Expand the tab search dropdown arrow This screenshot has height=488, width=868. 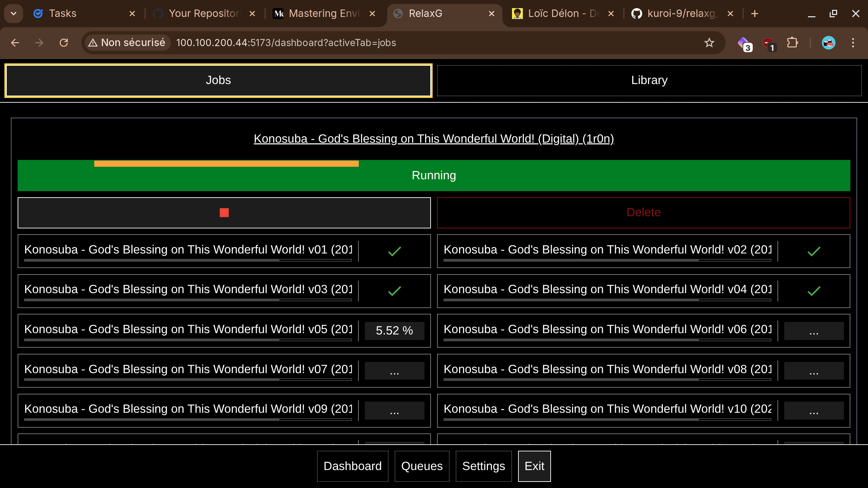pyautogui.click(x=14, y=14)
